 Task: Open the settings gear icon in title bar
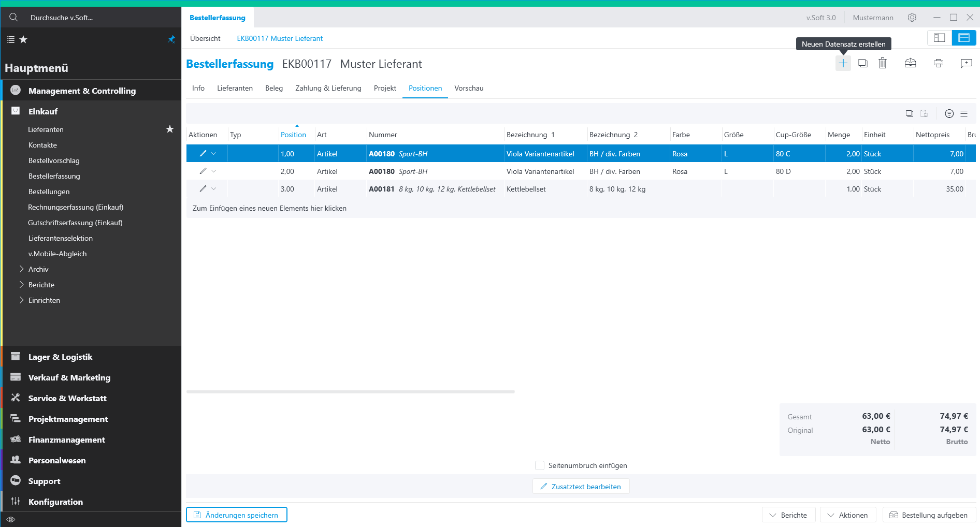click(912, 18)
